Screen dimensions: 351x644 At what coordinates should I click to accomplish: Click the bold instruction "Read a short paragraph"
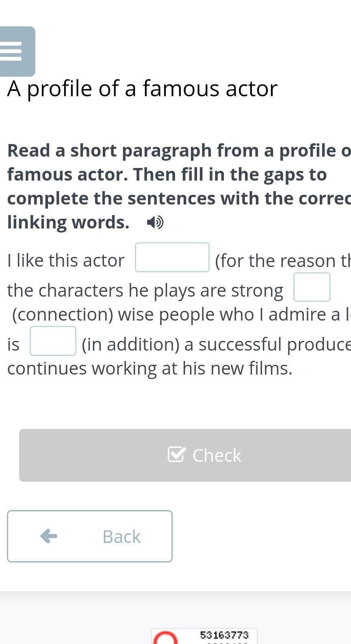110,151
